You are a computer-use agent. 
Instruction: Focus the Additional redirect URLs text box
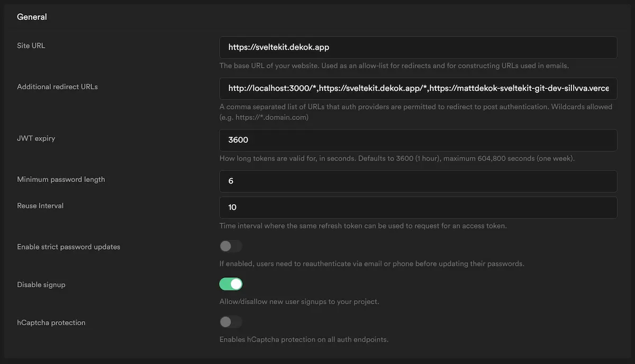click(418, 88)
